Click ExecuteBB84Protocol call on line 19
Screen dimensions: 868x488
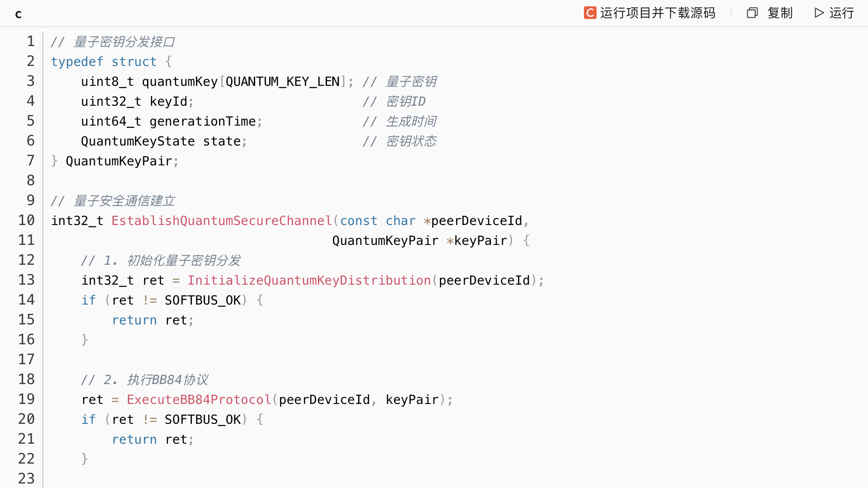pyautogui.click(x=199, y=399)
